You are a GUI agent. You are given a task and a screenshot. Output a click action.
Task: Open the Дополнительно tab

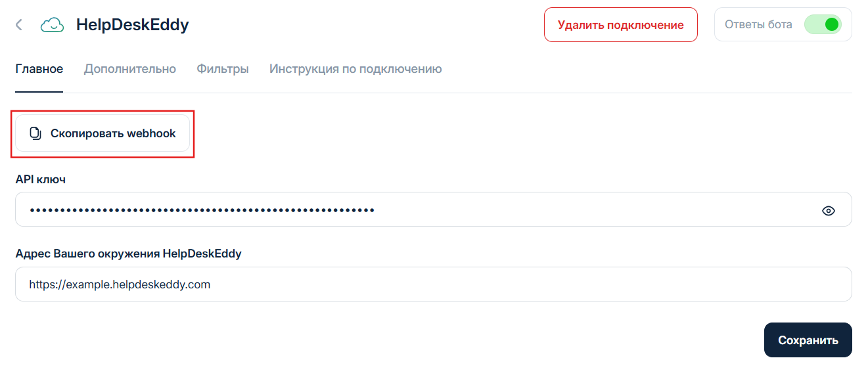point(130,69)
